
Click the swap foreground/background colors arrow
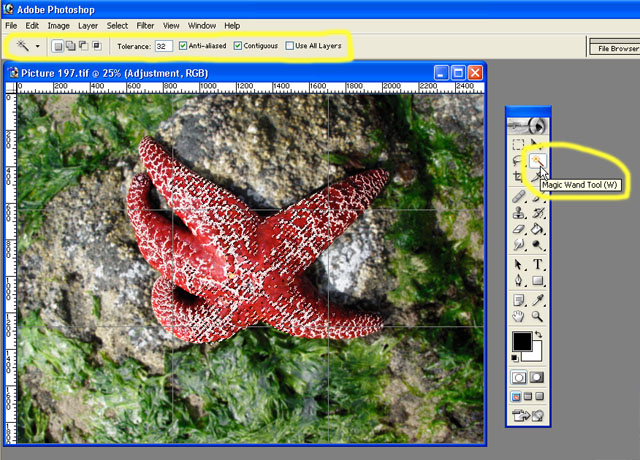(539, 334)
